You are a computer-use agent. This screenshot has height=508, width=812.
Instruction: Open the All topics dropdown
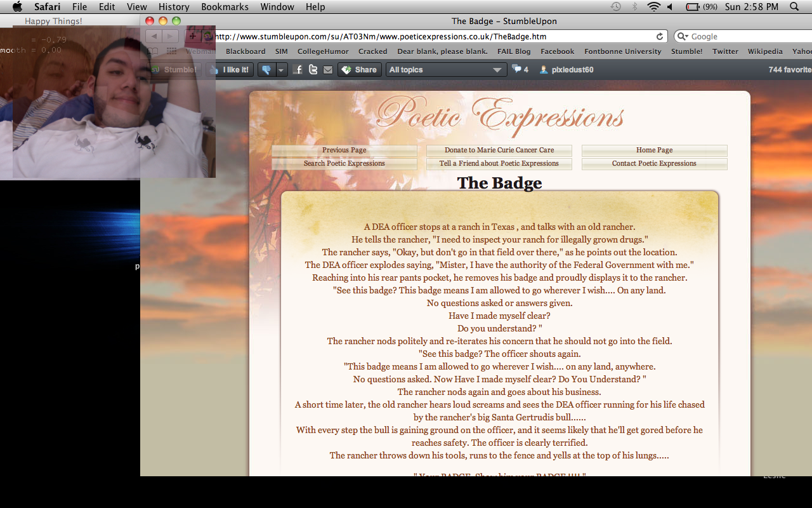(445, 70)
